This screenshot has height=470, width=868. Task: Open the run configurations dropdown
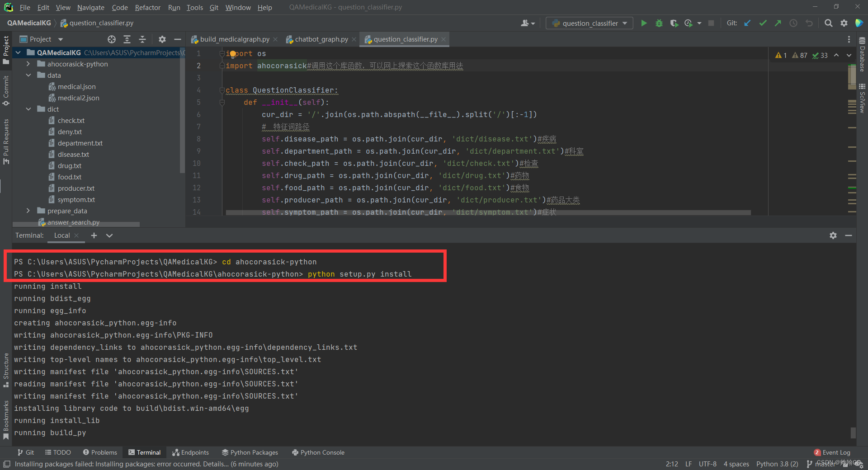click(625, 23)
